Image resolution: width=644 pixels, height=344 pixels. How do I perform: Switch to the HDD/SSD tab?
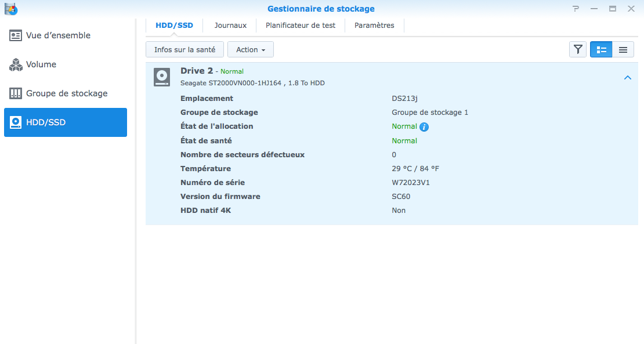174,26
